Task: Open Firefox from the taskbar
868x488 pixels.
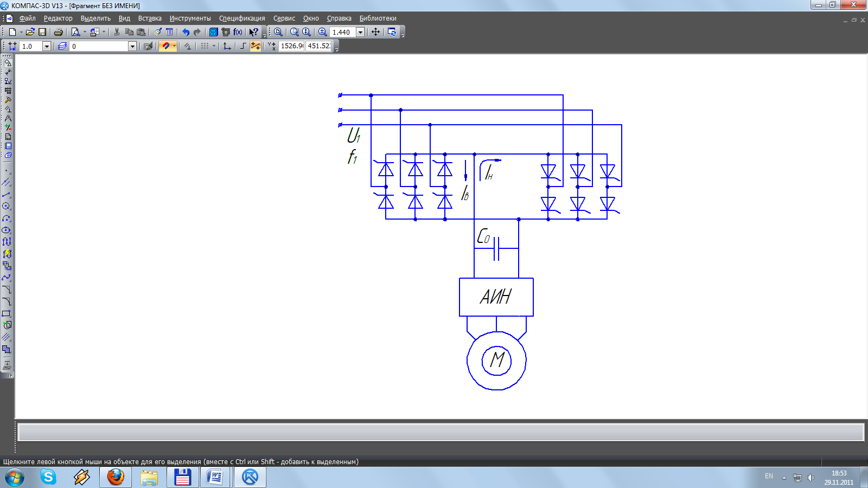Action: (x=116, y=477)
